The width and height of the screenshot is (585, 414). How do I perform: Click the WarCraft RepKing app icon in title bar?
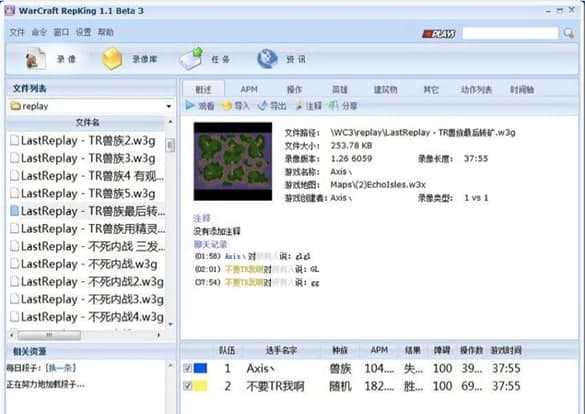(10, 10)
